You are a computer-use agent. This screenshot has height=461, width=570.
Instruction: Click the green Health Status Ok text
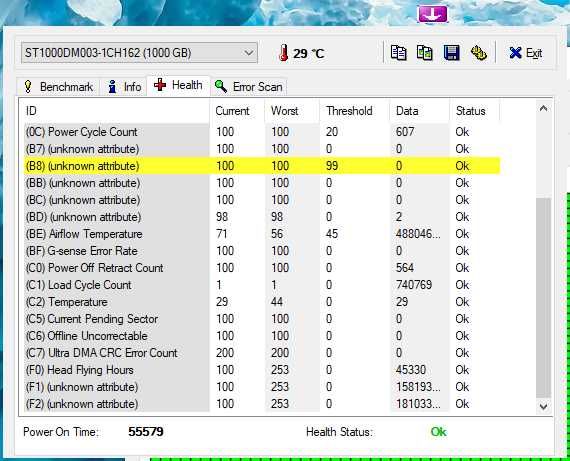438,432
